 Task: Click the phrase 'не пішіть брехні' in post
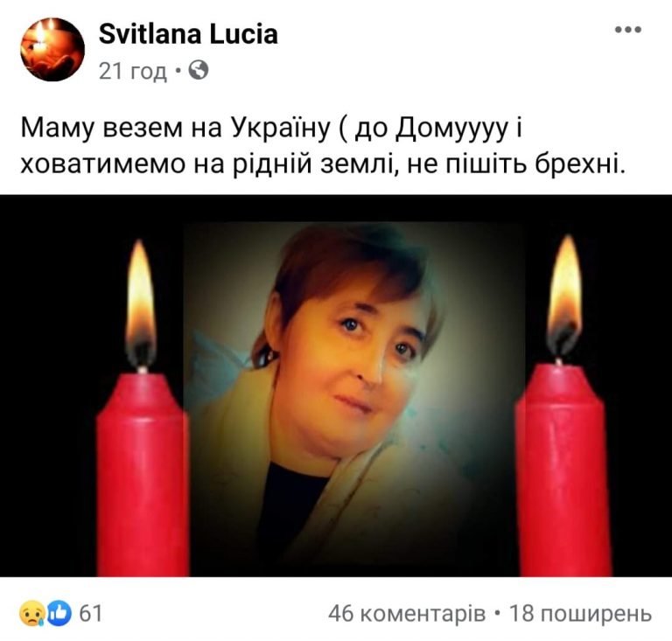(x=514, y=164)
